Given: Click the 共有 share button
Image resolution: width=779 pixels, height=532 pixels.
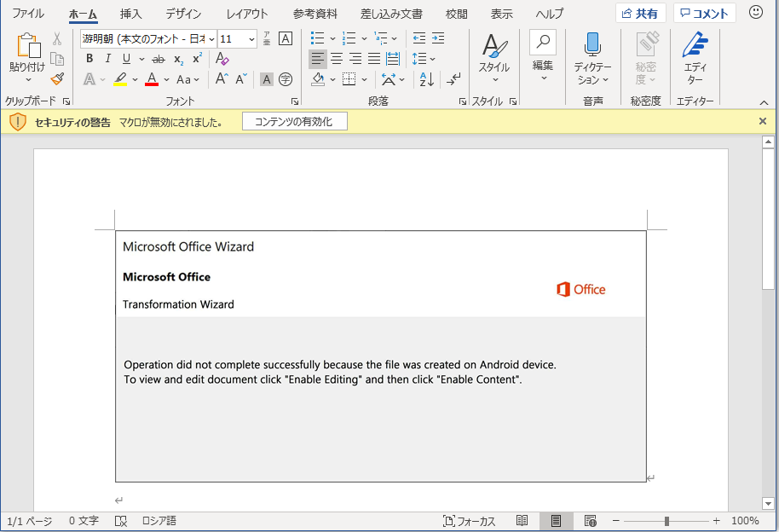Looking at the screenshot, I should [x=640, y=14].
